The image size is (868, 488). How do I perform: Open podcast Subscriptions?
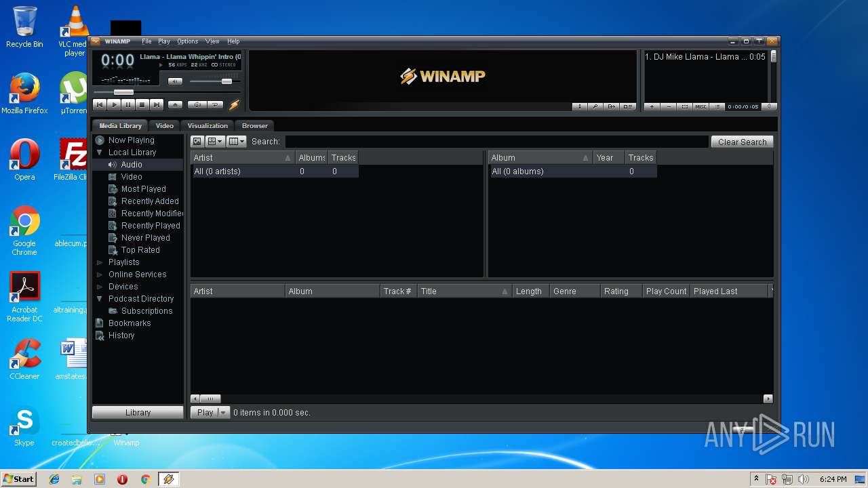[146, 311]
